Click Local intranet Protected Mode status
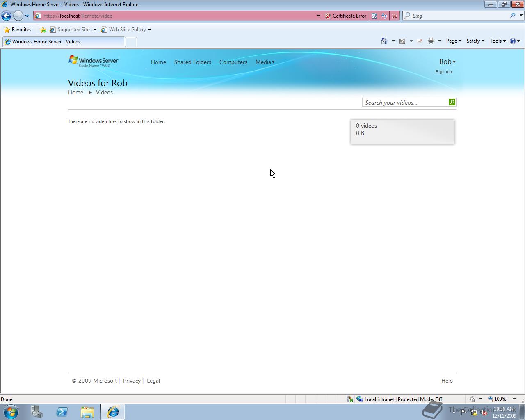This screenshot has height=420, width=525. click(x=399, y=399)
